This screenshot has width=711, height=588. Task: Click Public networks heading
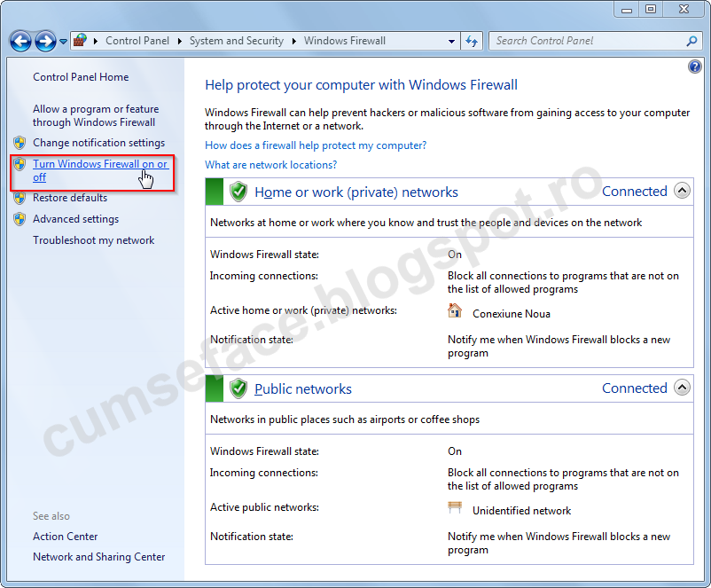click(x=303, y=388)
